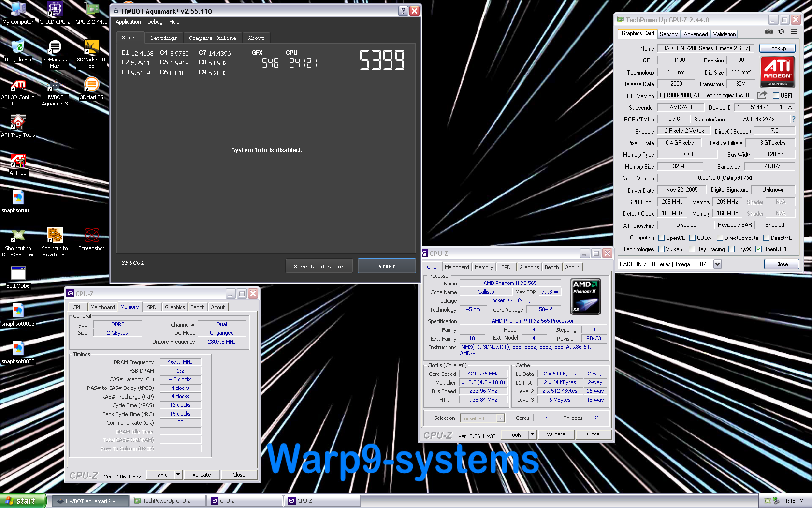Click the Windows start button
Viewport: 812px width, 508px height.
coord(23,501)
